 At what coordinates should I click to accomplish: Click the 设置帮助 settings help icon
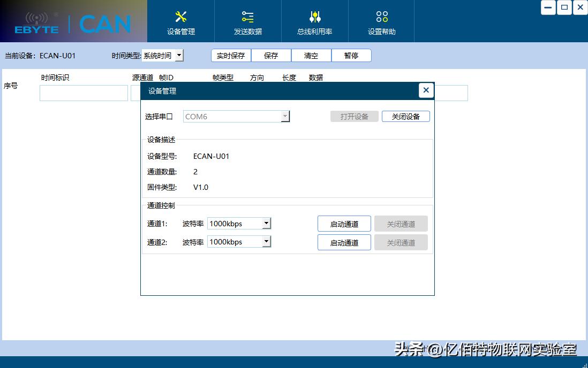pos(381,21)
